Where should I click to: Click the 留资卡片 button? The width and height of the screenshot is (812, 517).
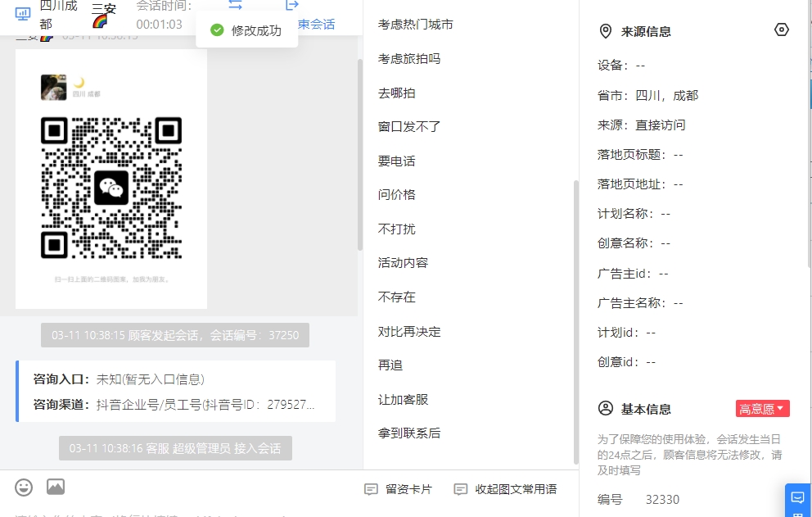pos(399,489)
